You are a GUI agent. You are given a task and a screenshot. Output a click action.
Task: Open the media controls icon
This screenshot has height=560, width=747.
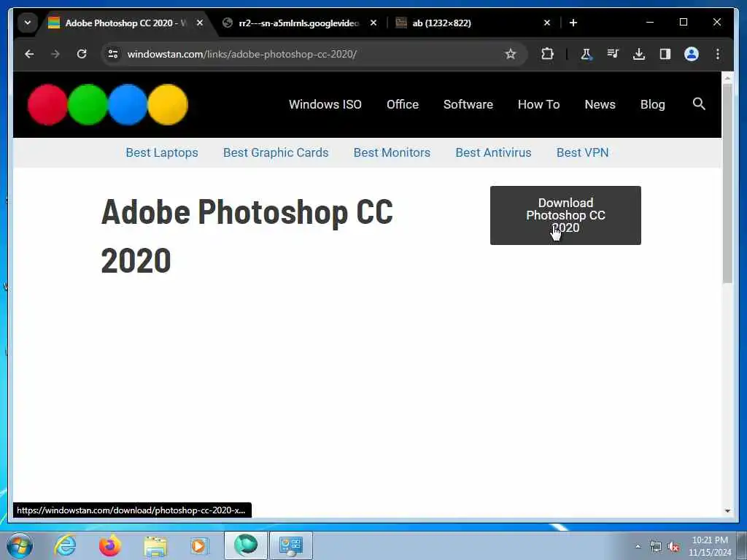(613, 54)
